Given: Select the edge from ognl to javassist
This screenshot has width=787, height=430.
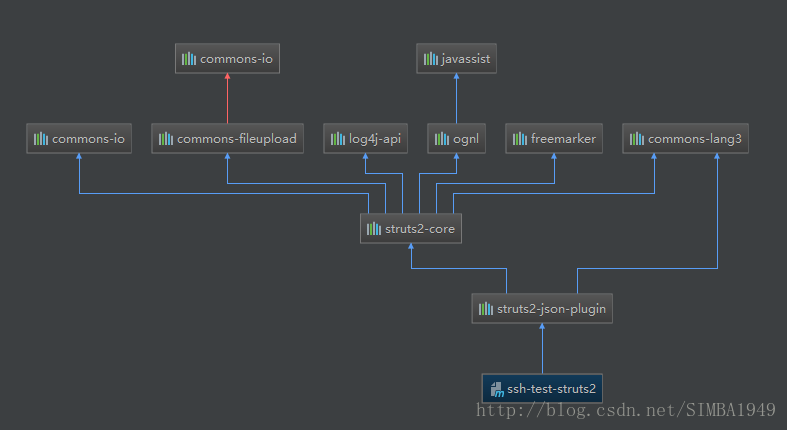Looking at the screenshot, I should (x=456, y=98).
